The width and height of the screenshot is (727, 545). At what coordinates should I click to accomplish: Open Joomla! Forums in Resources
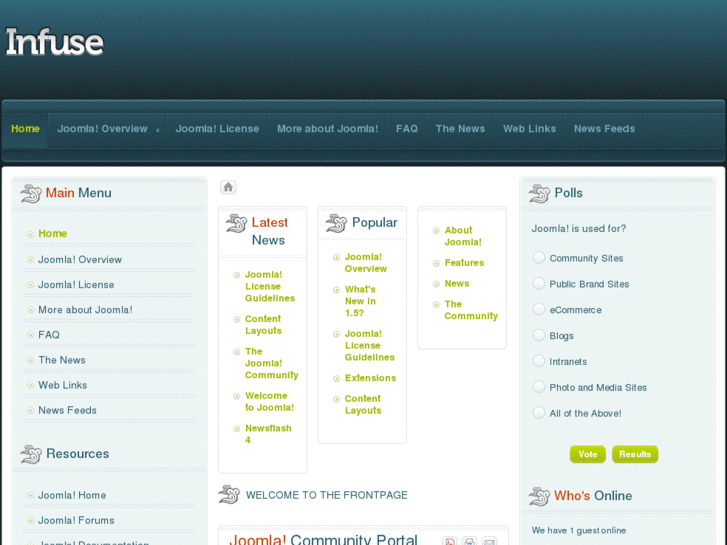click(76, 520)
